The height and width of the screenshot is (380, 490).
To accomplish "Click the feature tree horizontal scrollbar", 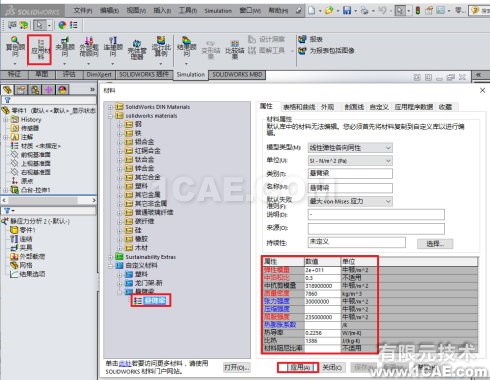I will coord(49,200).
